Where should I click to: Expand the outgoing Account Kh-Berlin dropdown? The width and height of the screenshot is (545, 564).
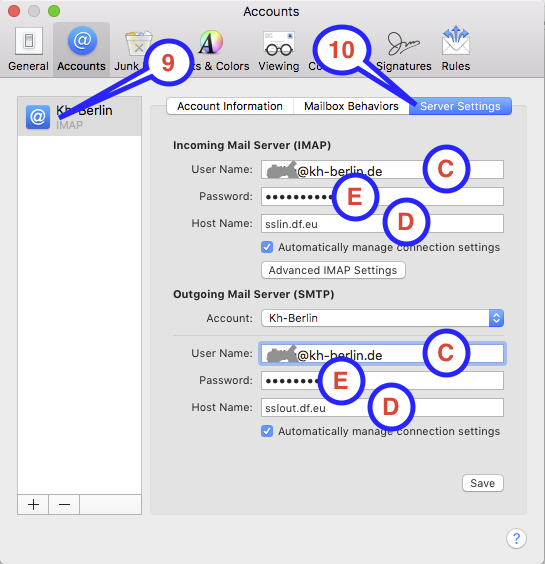(382, 318)
